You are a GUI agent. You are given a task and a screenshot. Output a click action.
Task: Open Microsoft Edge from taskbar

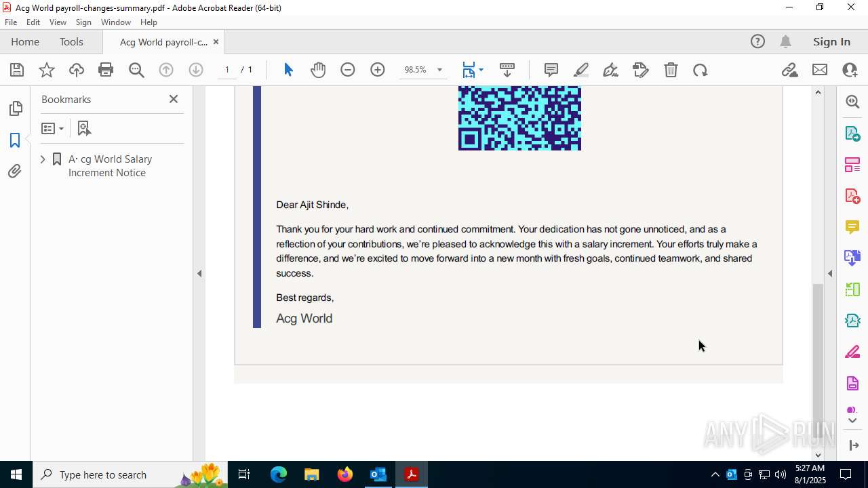(x=279, y=474)
